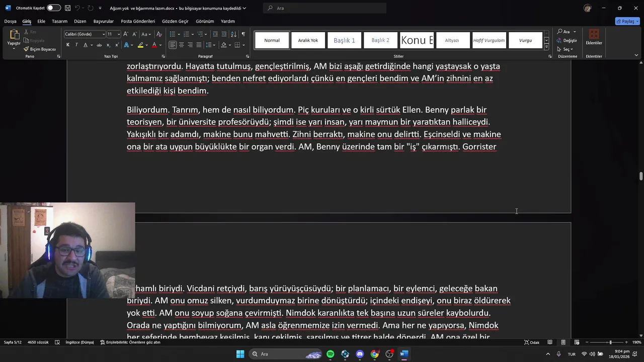This screenshot has height=362, width=644.
Task: Open Google Chrome from the taskbar
Action: pos(374,354)
